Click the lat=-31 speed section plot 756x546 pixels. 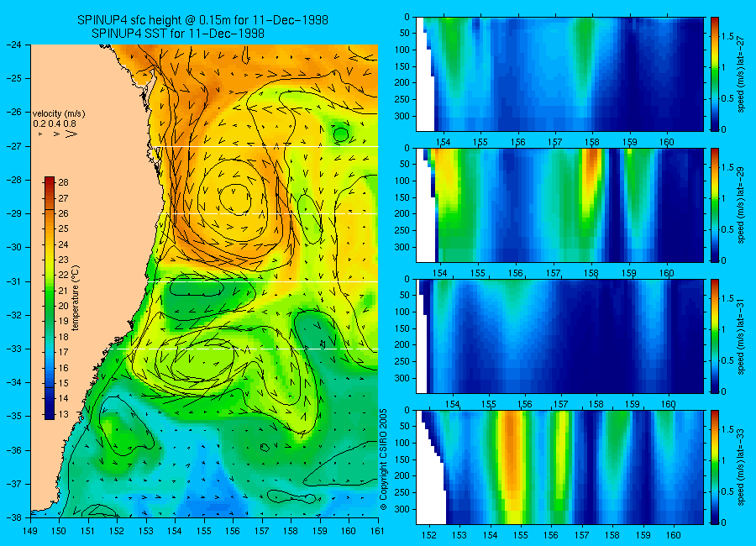tap(559, 336)
